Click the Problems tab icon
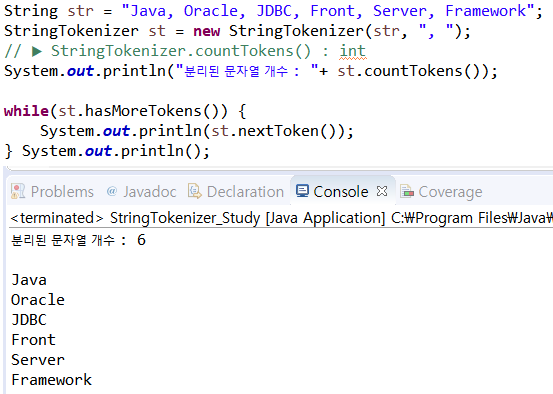This screenshot has height=394, width=553. (x=18, y=191)
